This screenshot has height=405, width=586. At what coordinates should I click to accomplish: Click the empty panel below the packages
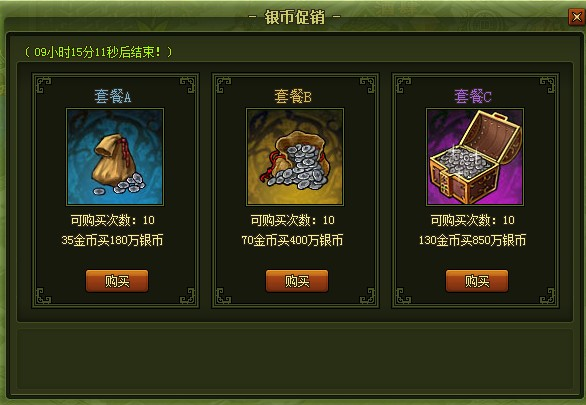coord(295,359)
